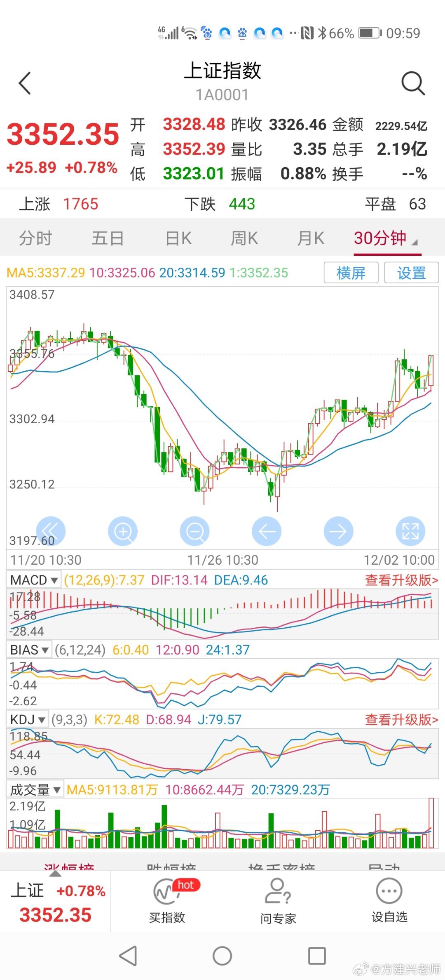Image resolution: width=445 pixels, height=980 pixels.
Task: Switch to the 日K tab
Action: tap(178, 238)
